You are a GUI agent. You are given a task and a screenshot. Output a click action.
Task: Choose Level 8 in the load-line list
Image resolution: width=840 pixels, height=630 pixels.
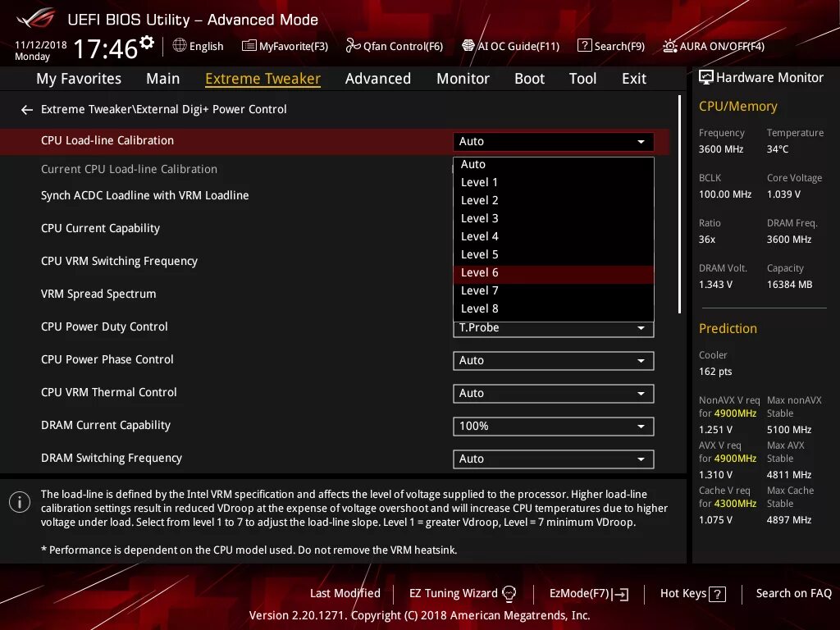pos(554,308)
